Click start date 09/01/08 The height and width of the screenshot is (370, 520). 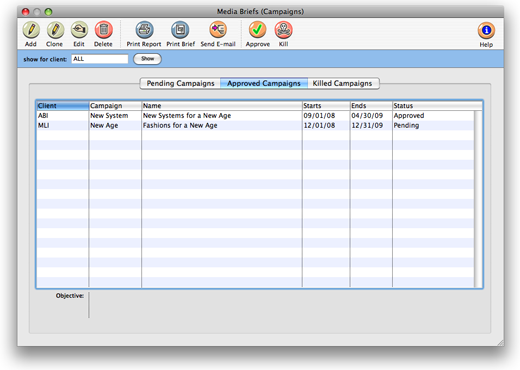319,116
